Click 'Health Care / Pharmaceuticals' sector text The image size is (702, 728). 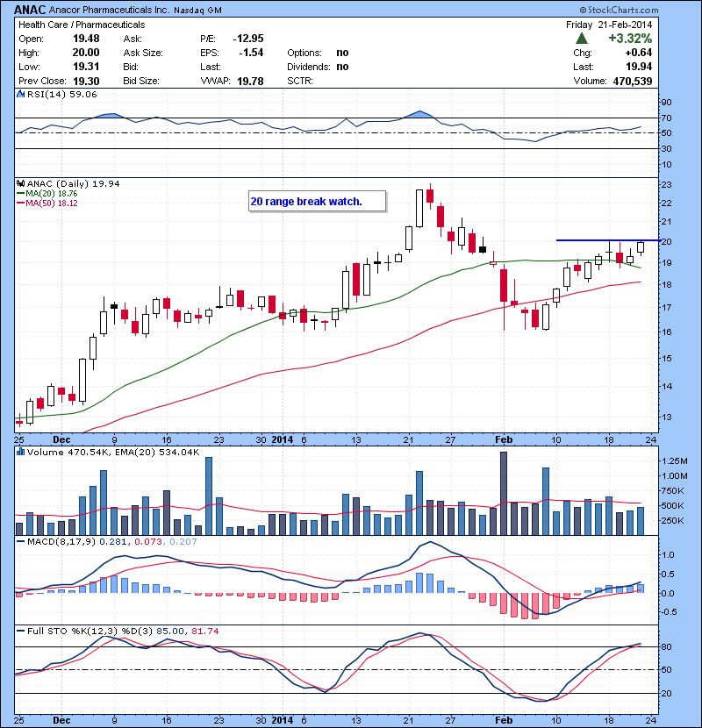click(82, 25)
